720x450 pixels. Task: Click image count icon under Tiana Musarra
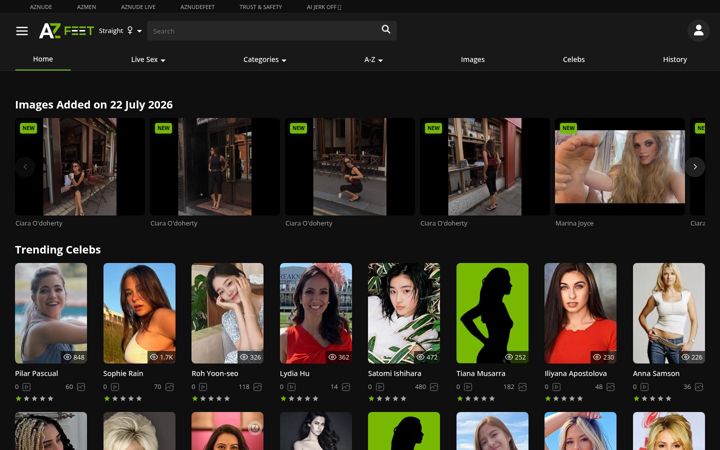523,387
